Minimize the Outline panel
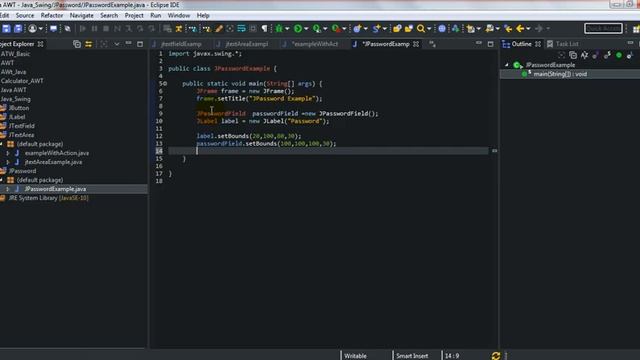 [x=630, y=43]
